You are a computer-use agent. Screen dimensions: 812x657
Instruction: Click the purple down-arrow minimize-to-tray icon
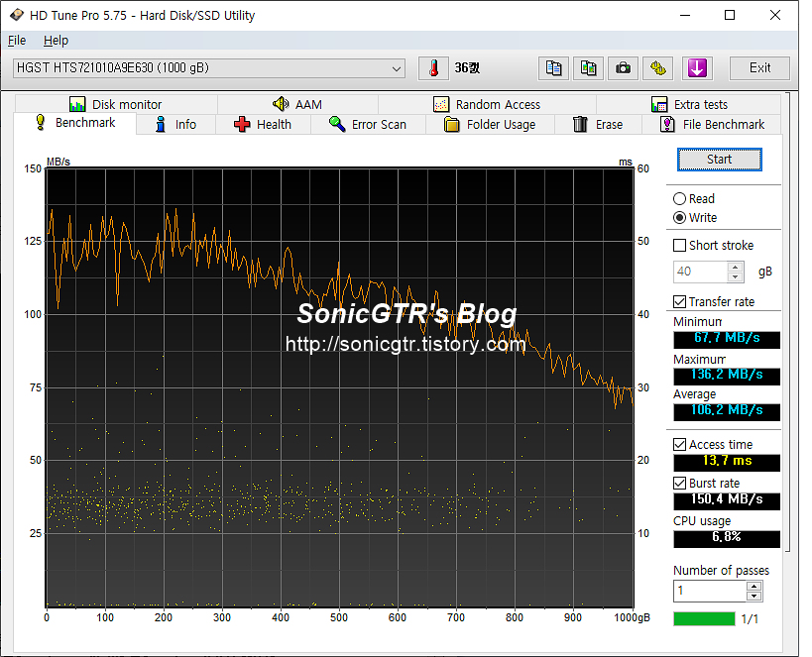click(x=697, y=68)
